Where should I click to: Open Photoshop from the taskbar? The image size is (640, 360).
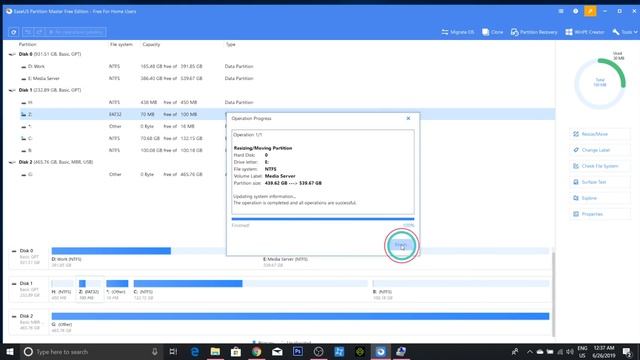(x=298, y=352)
